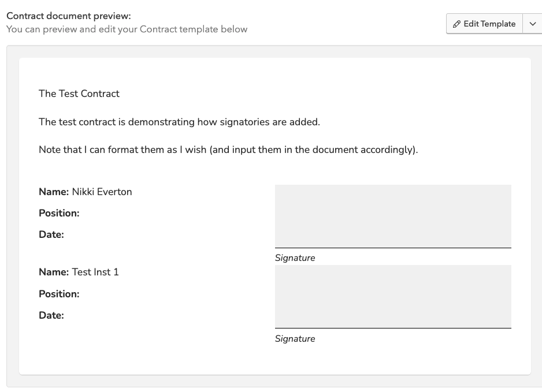Click the Signature caption below Test Inst 1's box

coord(295,339)
